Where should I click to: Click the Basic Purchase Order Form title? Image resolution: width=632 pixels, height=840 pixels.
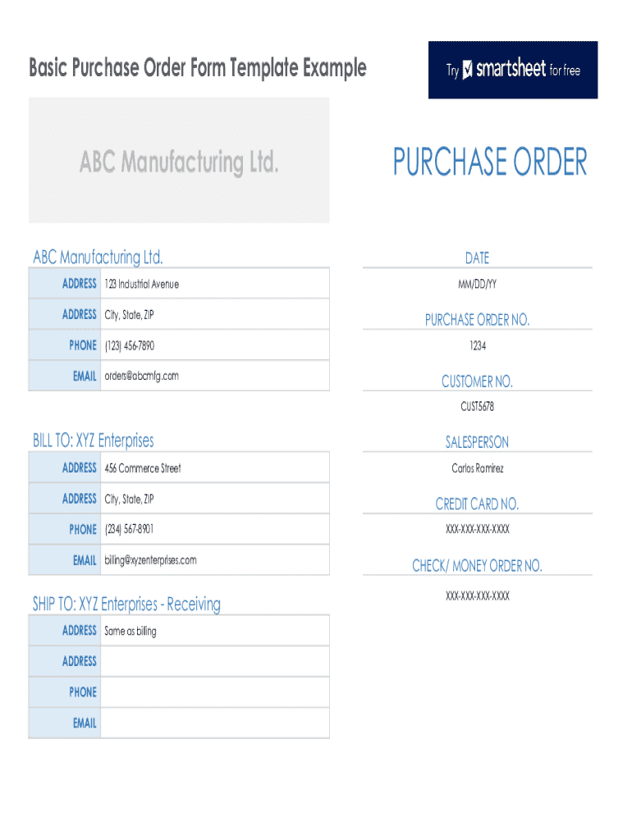click(x=197, y=68)
